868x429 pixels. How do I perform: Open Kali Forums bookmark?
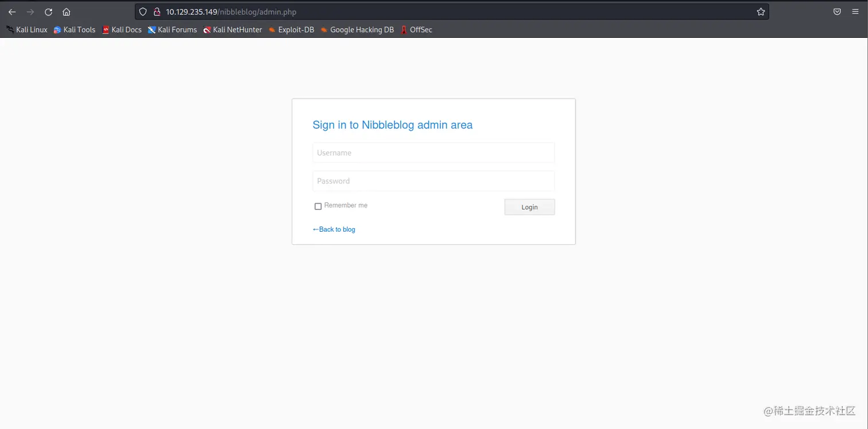click(x=172, y=30)
